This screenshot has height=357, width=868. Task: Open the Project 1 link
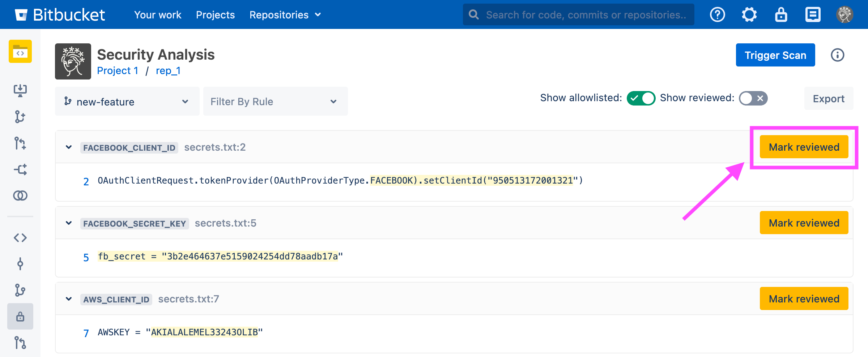pos(117,70)
